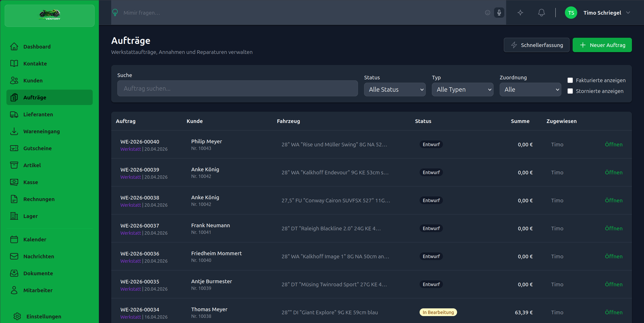Click the Neuer Auftrag button
The width and height of the screenshot is (644, 323).
click(x=602, y=45)
